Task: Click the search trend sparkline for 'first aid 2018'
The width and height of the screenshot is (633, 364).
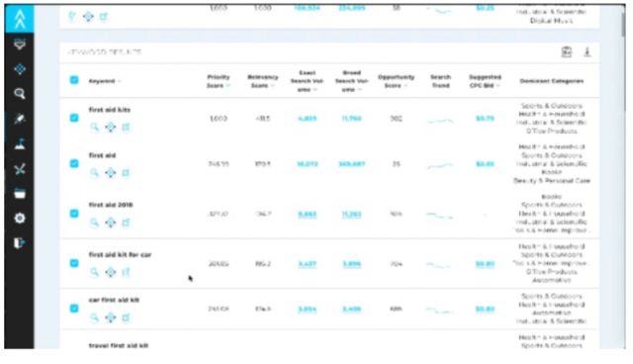Action: pyautogui.click(x=440, y=216)
